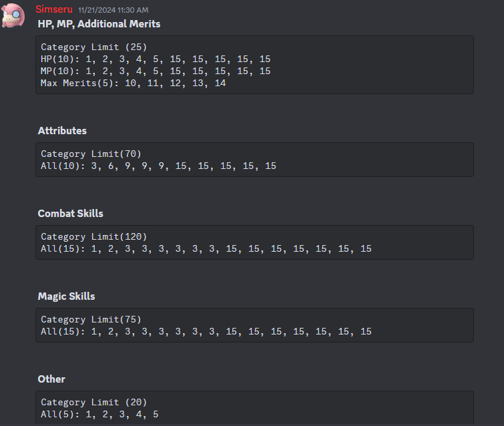Click the Combat Skills heading

pyautogui.click(x=70, y=214)
